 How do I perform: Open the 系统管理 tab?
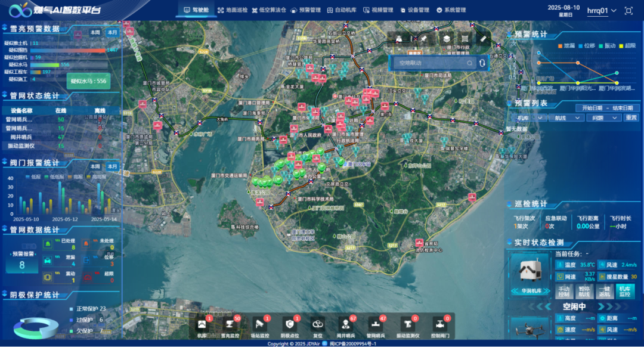(x=451, y=10)
